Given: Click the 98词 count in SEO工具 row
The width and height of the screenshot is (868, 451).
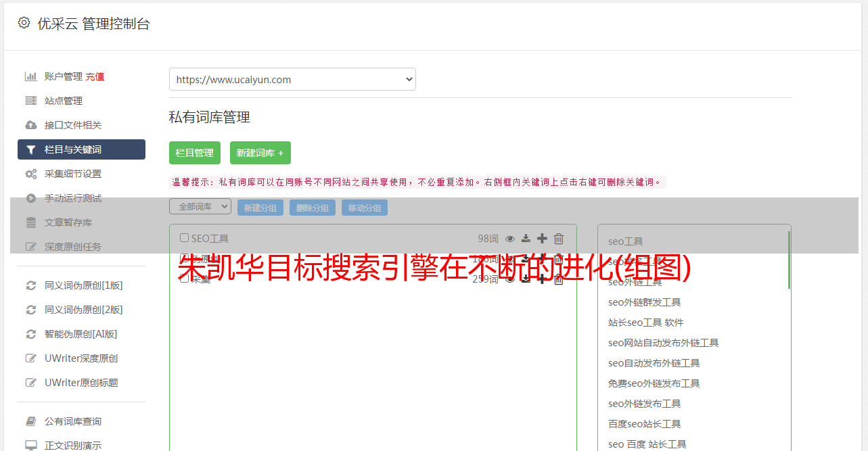Looking at the screenshot, I should click(x=488, y=239).
